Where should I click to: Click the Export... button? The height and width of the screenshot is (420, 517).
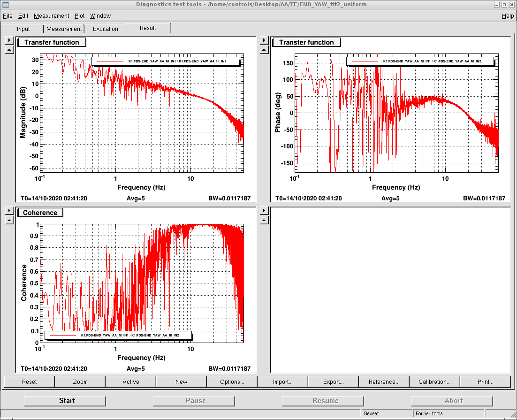tap(333, 382)
